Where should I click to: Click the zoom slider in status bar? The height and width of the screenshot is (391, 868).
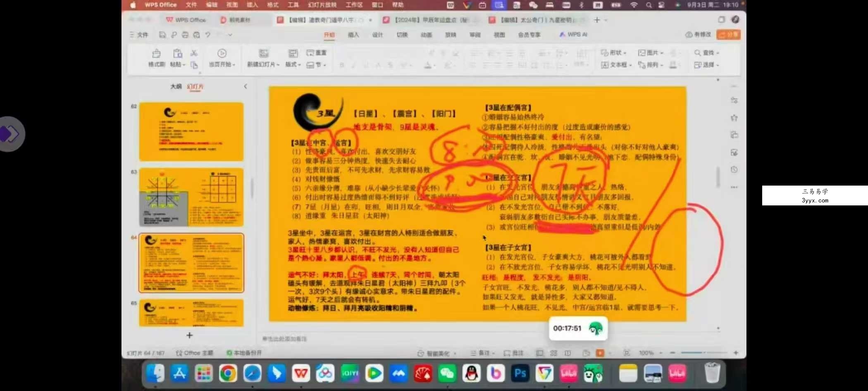tap(704, 353)
